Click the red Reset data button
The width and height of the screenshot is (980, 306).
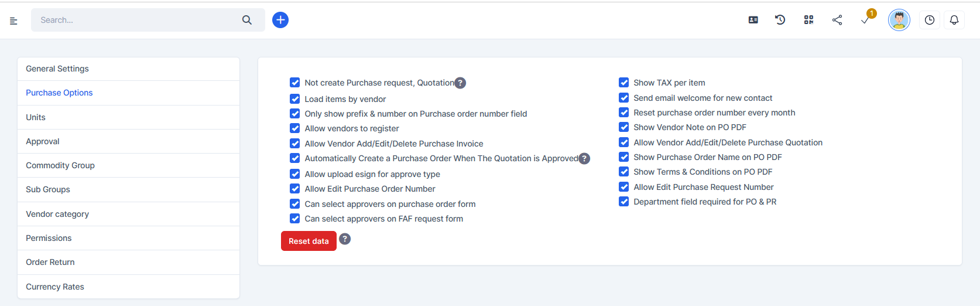coord(309,241)
